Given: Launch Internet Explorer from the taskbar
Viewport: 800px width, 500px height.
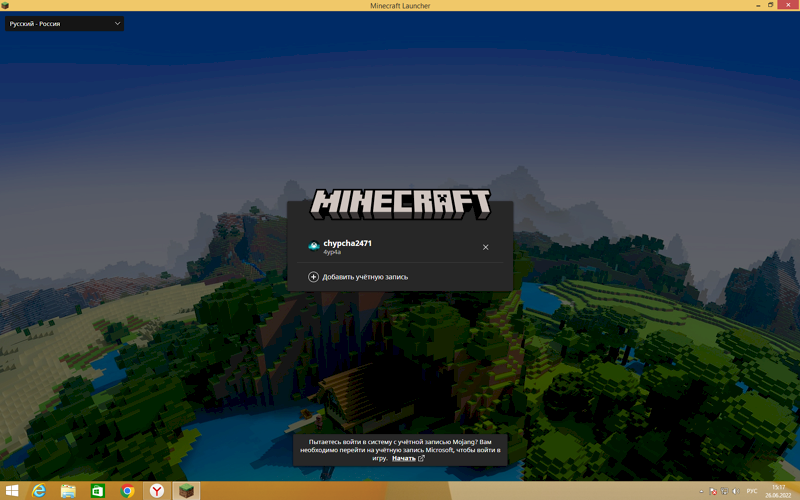Looking at the screenshot, I should tap(39, 491).
